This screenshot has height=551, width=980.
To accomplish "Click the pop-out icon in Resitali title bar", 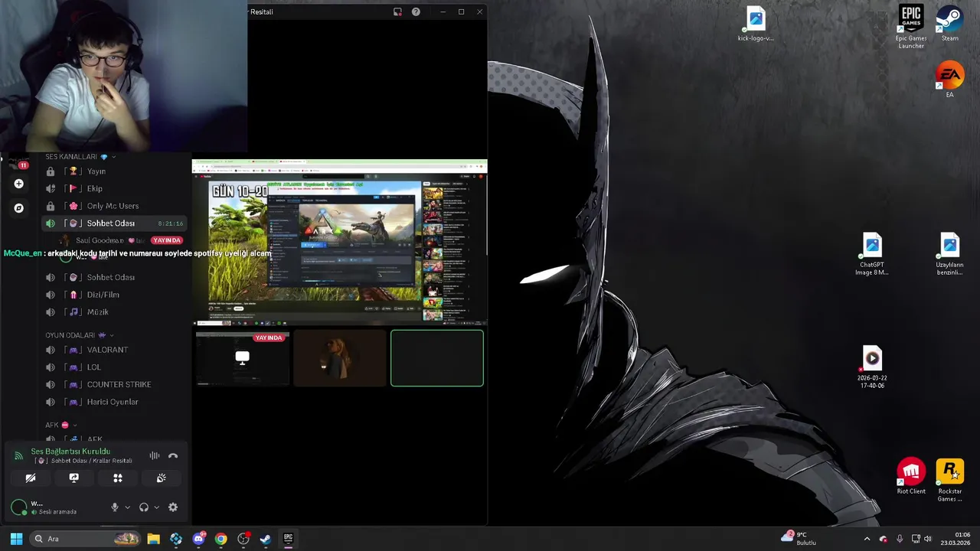I will pos(397,11).
